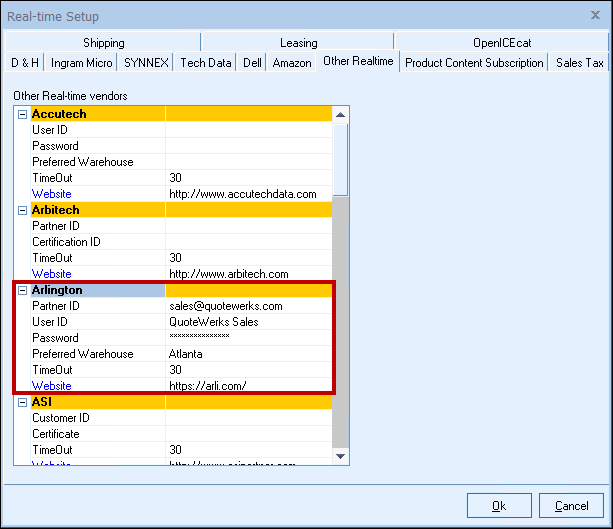The width and height of the screenshot is (613, 529).
Task: Open the Arlington Website link
Action: point(52,386)
